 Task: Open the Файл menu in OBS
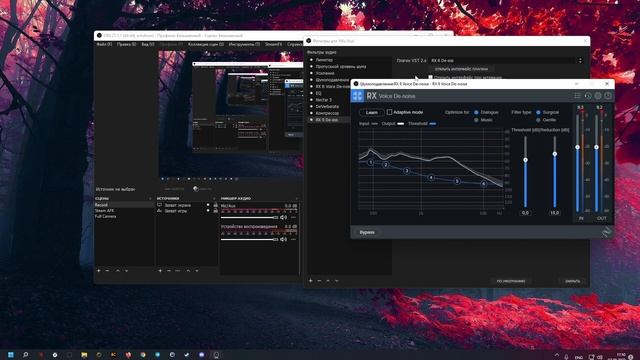104,44
